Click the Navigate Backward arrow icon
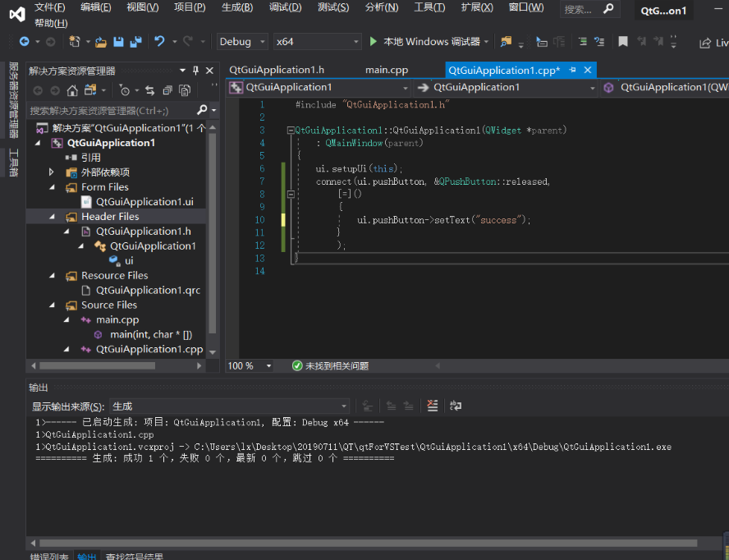Image resolution: width=729 pixels, height=560 pixels. tap(24, 42)
